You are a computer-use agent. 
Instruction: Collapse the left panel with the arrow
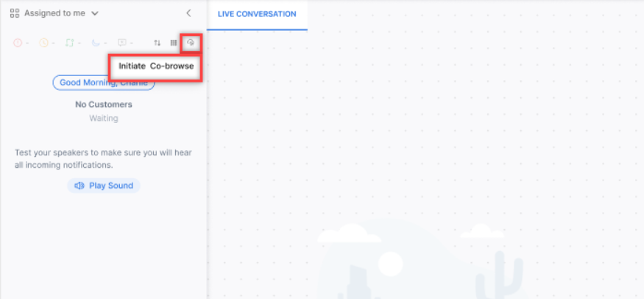point(188,13)
